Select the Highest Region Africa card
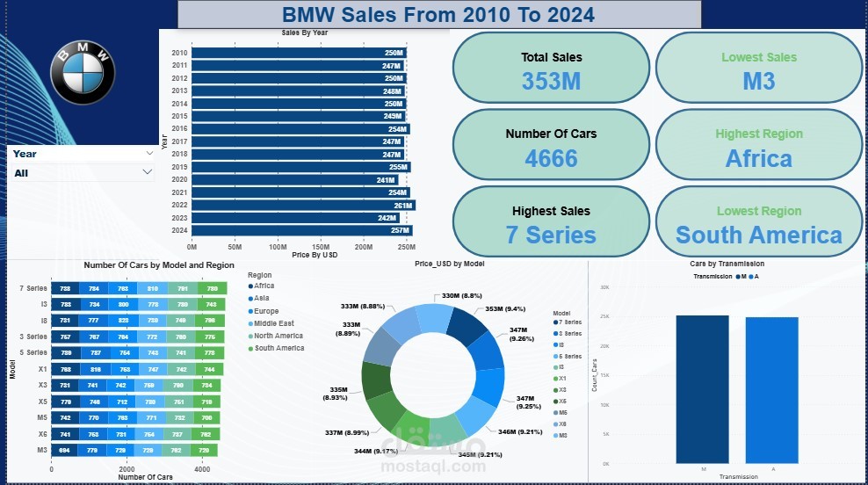This screenshot has width=868, height=485. pos(759,145)
